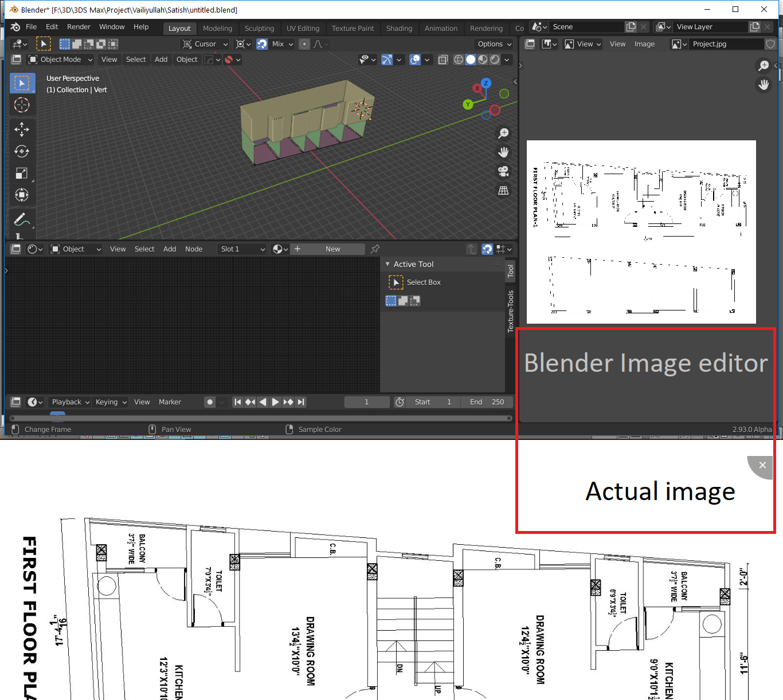This screenshot has height=700, width=783.
Task: Click the New material button
Action: point(332,249)
